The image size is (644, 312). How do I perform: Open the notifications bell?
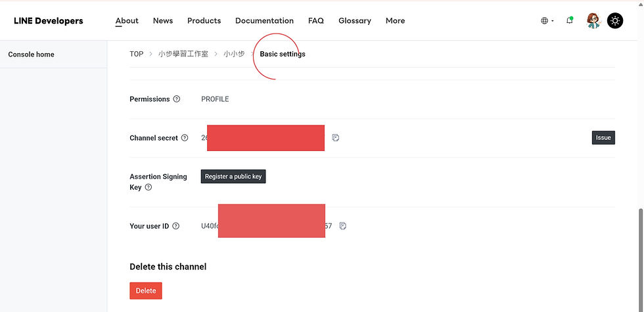(570, 20)
